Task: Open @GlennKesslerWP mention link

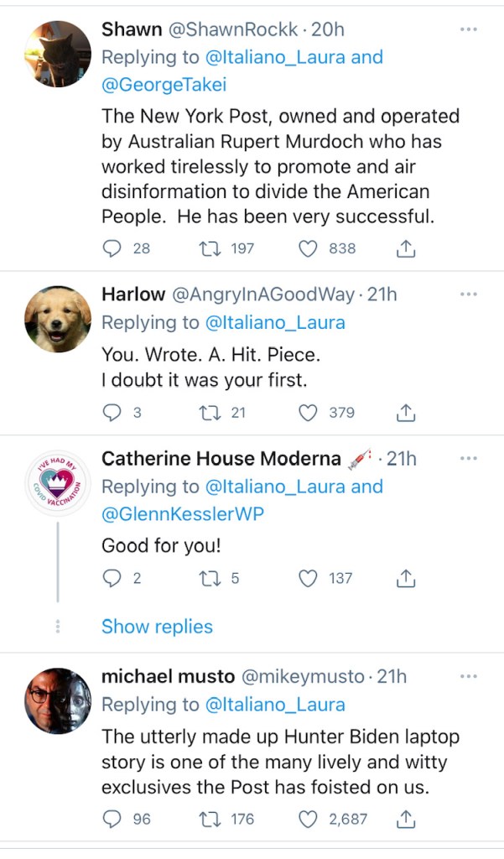Action: point(182,514)
